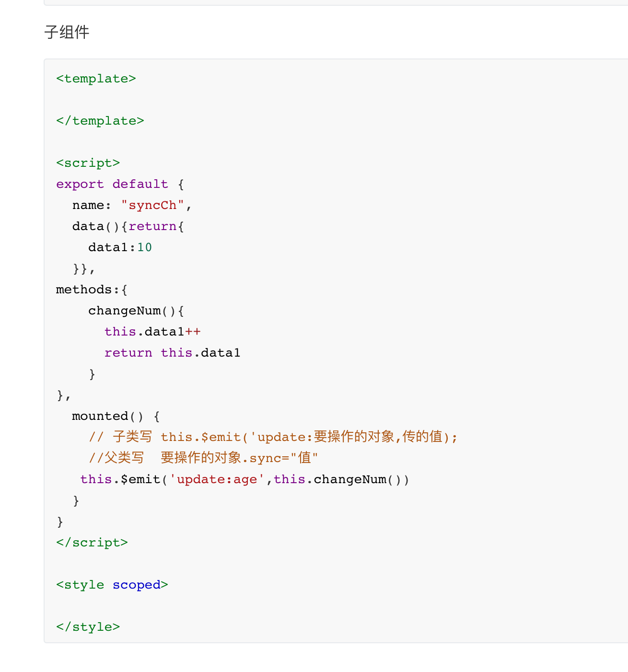Click the methods:{ line
628x672 pixels.
click(92, 290)
